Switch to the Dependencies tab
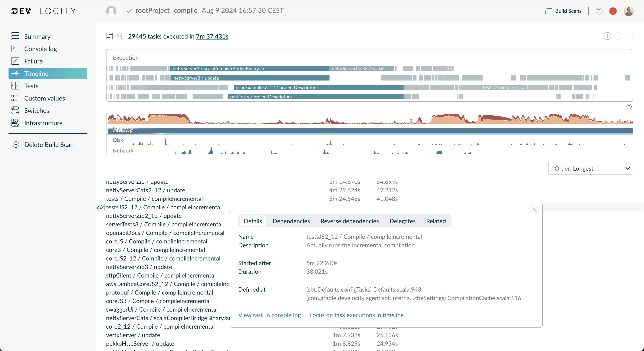This screenshot has width=644, height=351. click(291, 221)
